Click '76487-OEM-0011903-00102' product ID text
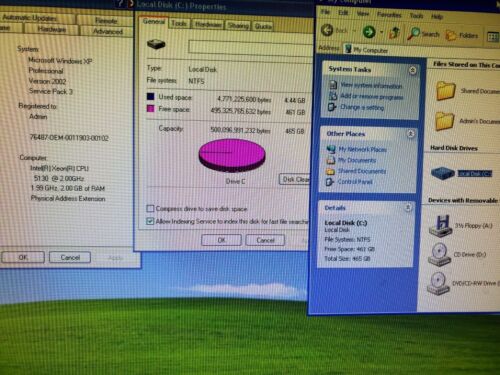This screenshot has height=375, width=500. [69, 138]
